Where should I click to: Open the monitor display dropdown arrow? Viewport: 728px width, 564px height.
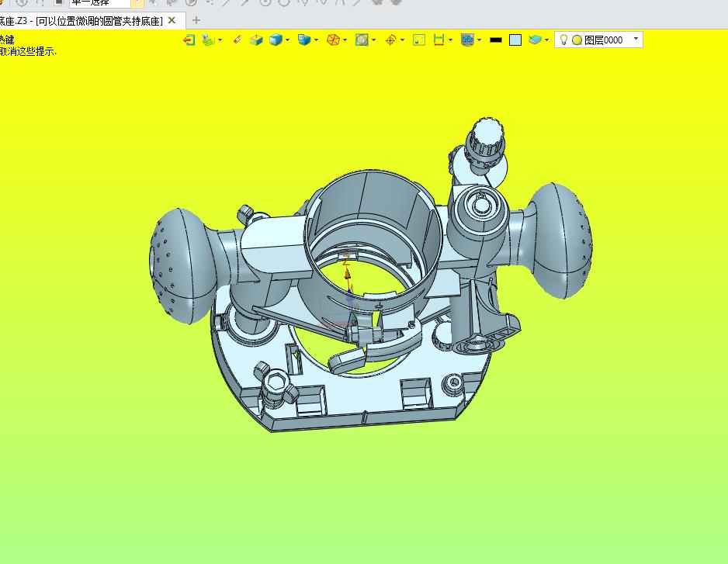[x=480, y=40]
